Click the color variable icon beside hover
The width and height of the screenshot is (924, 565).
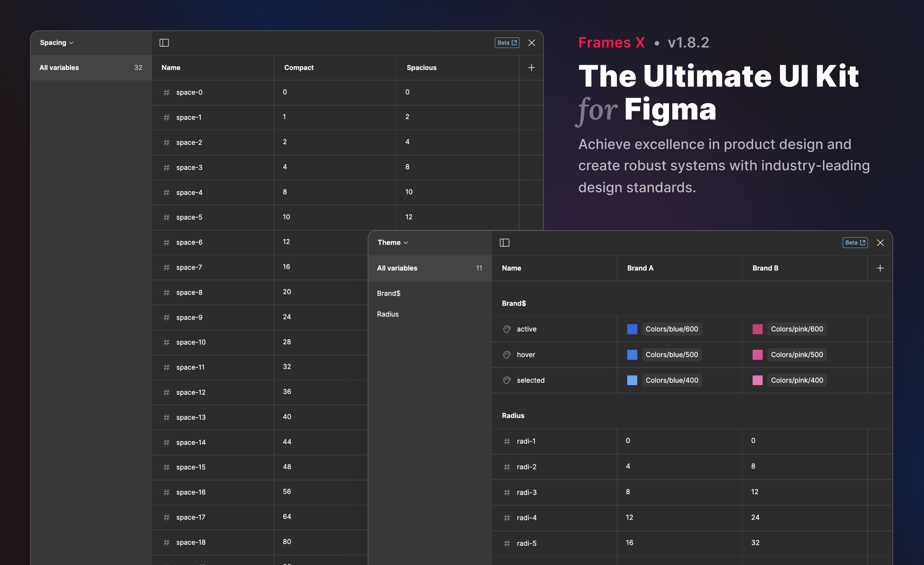[x=507, y=354]
